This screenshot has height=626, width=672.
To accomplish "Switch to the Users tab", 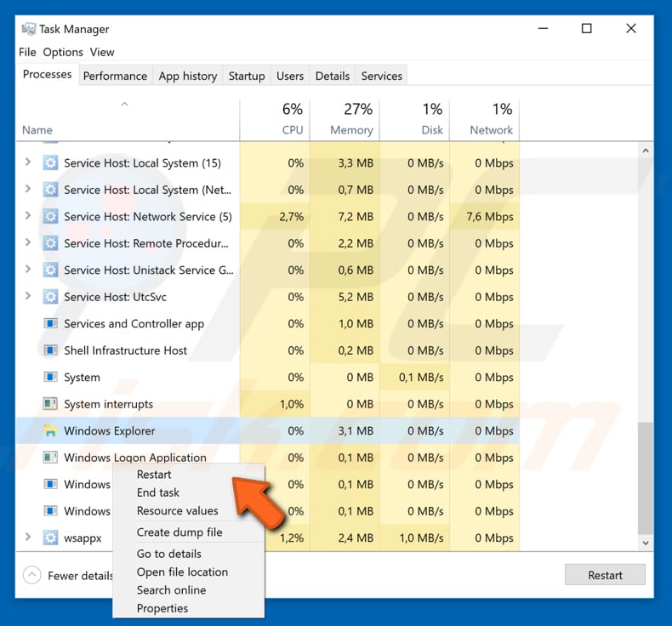I will [290, 76].
